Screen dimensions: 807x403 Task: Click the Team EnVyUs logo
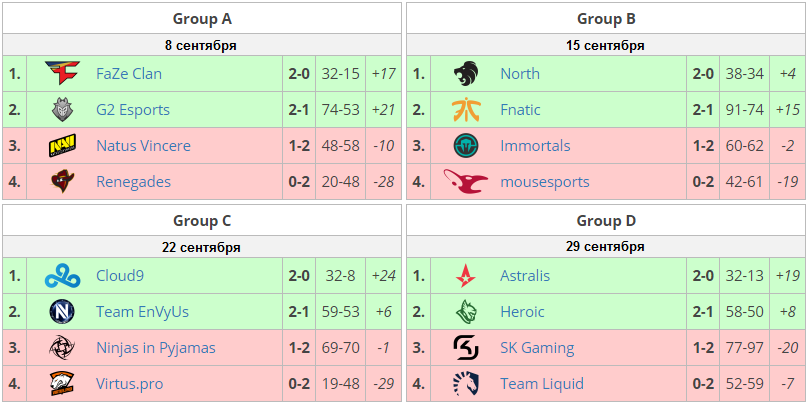(64, 312)
